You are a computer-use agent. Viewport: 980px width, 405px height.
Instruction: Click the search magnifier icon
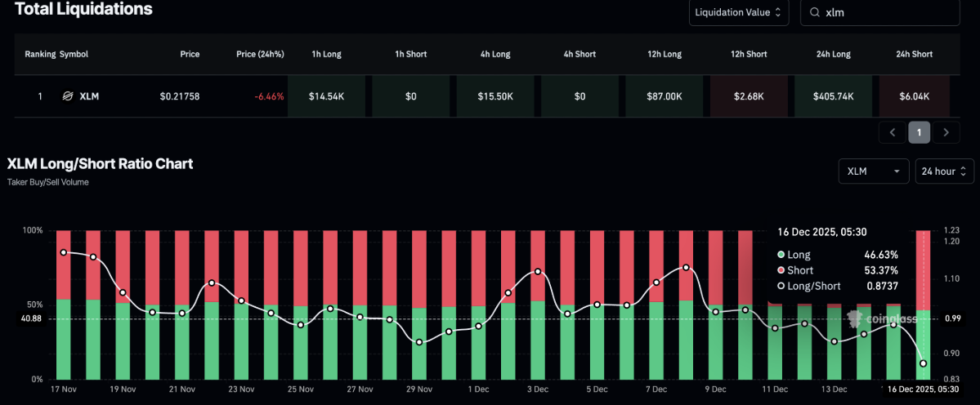[815, 13]
